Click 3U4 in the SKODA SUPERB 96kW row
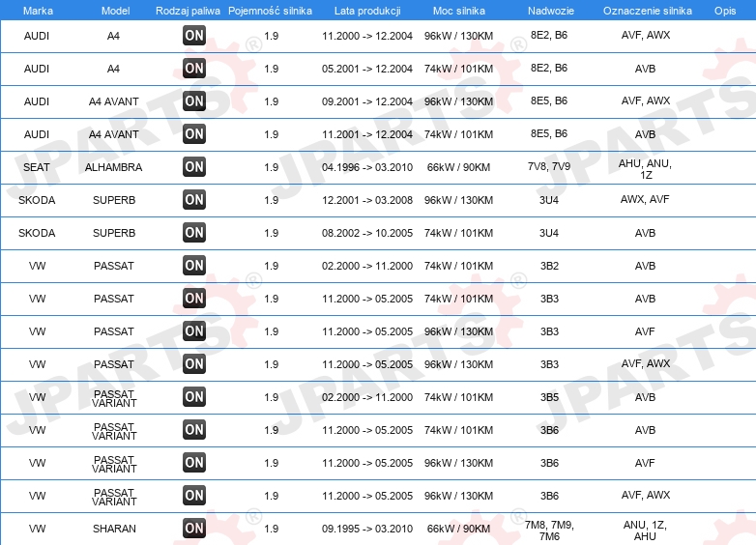This screenshot has width=756, height=545. coord(549,200)
